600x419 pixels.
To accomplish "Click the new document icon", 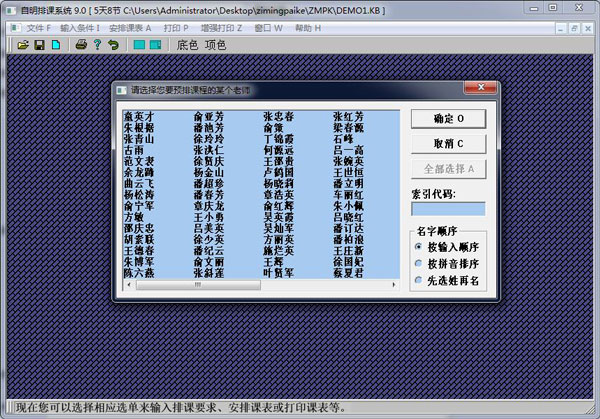I will (54, 45).
